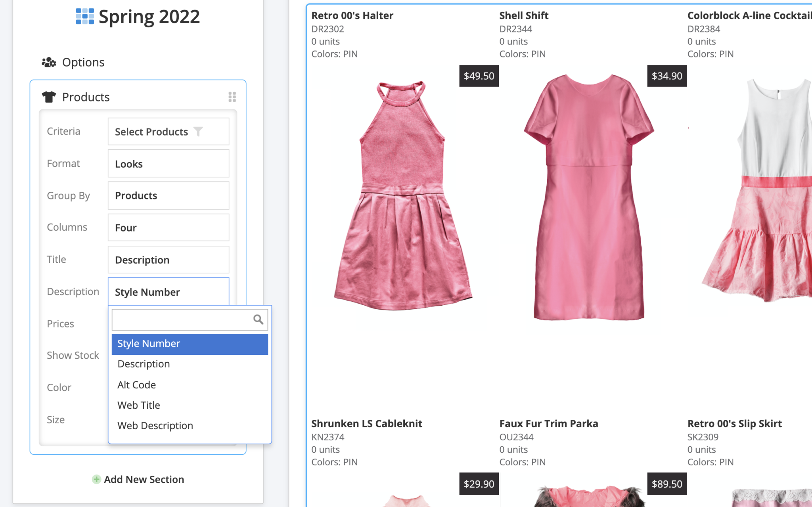This screenshot has height=507, width=812.
Task: Open the Group By dropdown showing Products
Action: (168, 195)
